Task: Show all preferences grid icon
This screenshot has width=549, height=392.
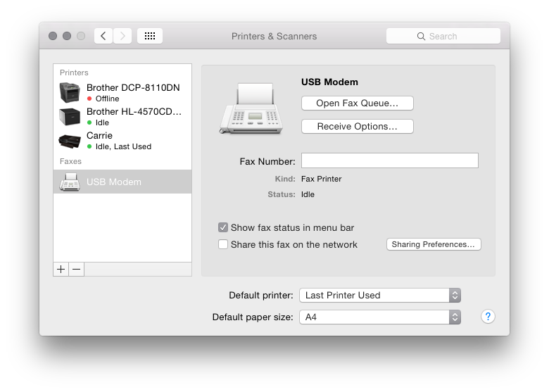Action: pyautogui.click(x=150, y=36)
